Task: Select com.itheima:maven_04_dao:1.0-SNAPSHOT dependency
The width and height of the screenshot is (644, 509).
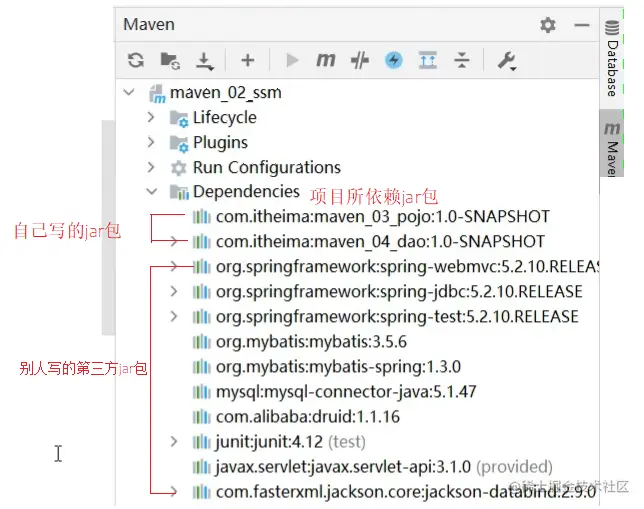Action: tap(380, 242)
